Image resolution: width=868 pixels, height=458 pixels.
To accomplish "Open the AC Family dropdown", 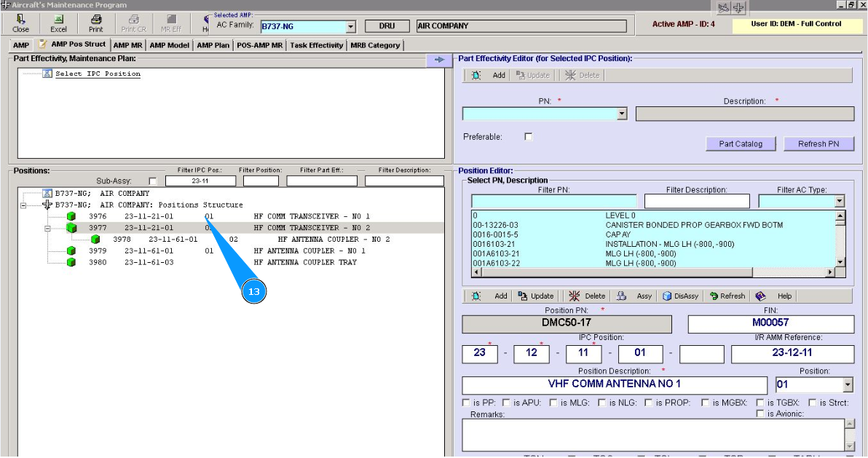I will (x=350, y=27).
